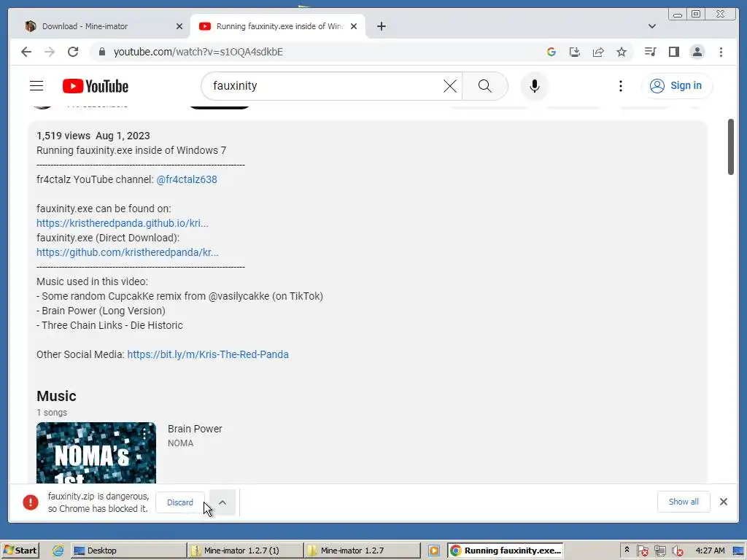
Task: Open the media controls icon in toolbar
Action: pos(650,52)
